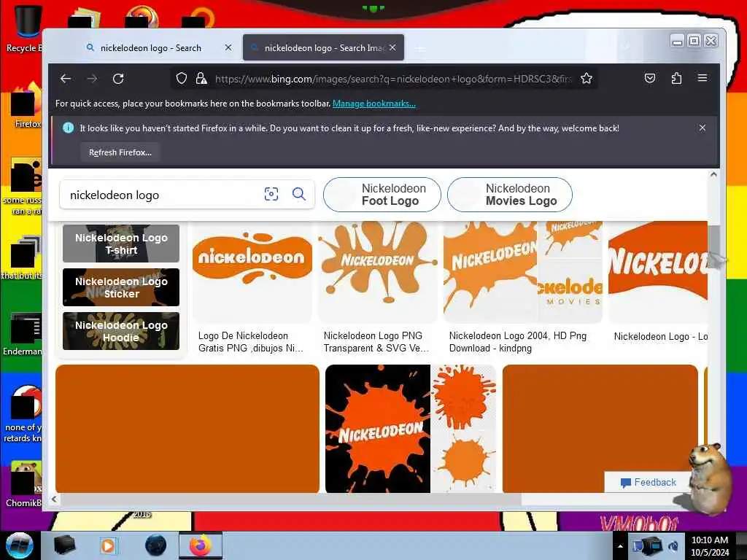Select Nickelodeon Movies Logo suggestion
Image resolution: width=747 pixels, height=560 pixels.
510,195
